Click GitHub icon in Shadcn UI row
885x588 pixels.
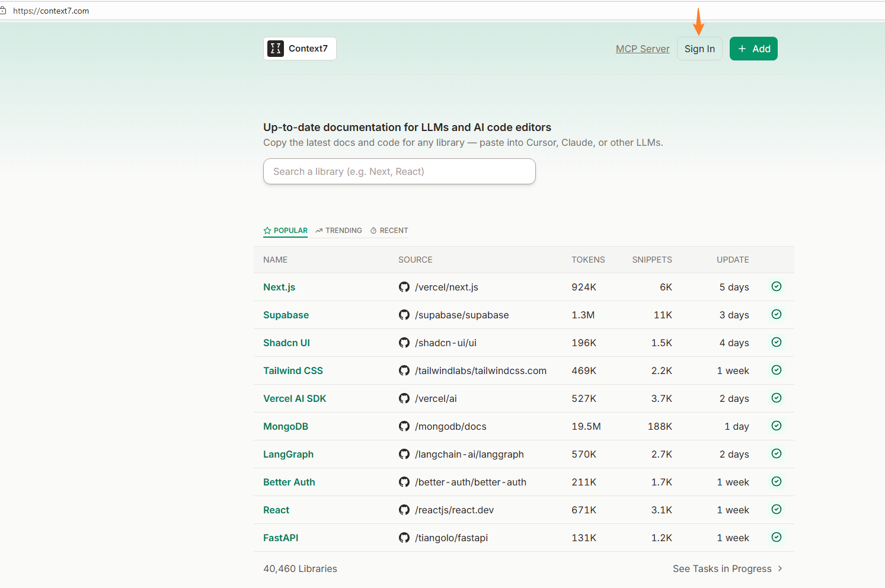pyautogui.click(x=404, y=343)
